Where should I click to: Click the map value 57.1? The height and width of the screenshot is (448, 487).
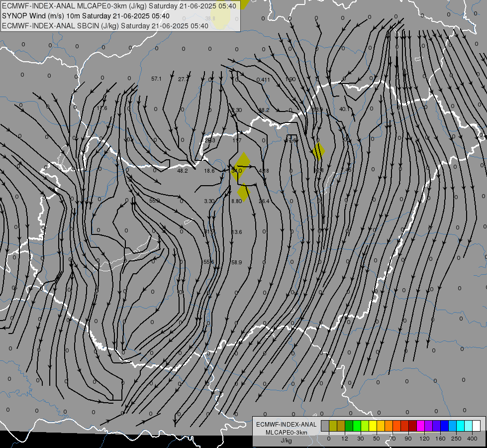[x=156, y=79]
